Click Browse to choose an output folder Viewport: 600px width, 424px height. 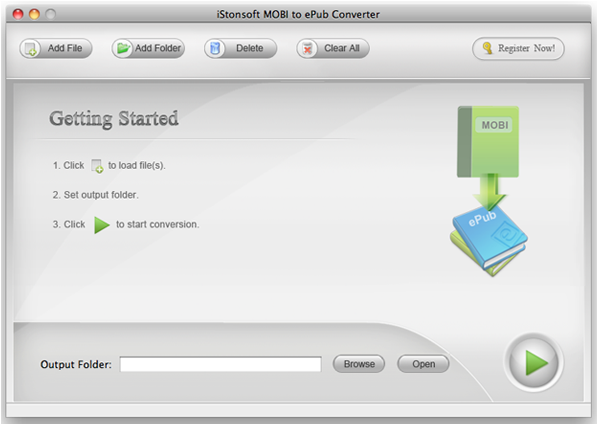tap(359, 364)
